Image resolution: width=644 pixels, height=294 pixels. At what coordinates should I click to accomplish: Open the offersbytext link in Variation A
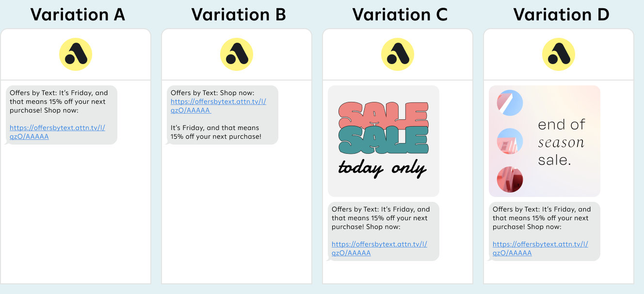coord(57,128)
